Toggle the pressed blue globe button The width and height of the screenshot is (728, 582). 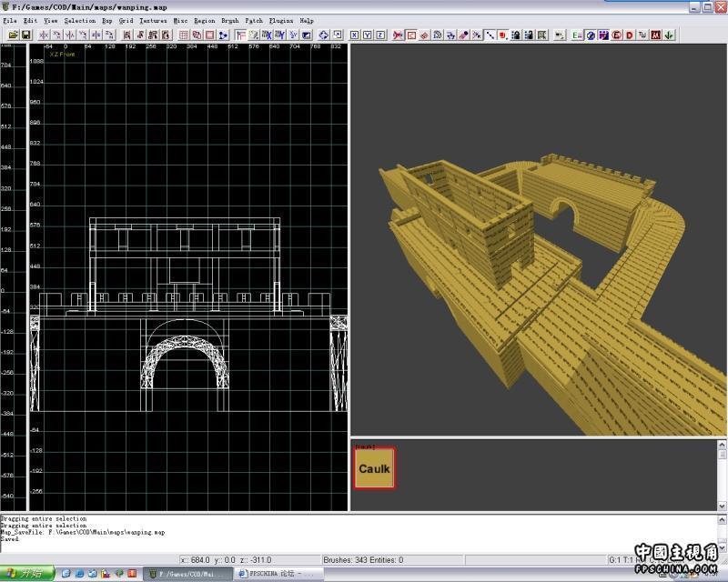point(590,35)
